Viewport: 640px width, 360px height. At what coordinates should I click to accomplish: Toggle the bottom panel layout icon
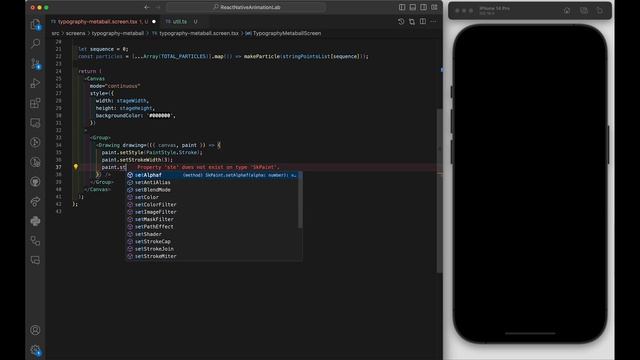413,7
